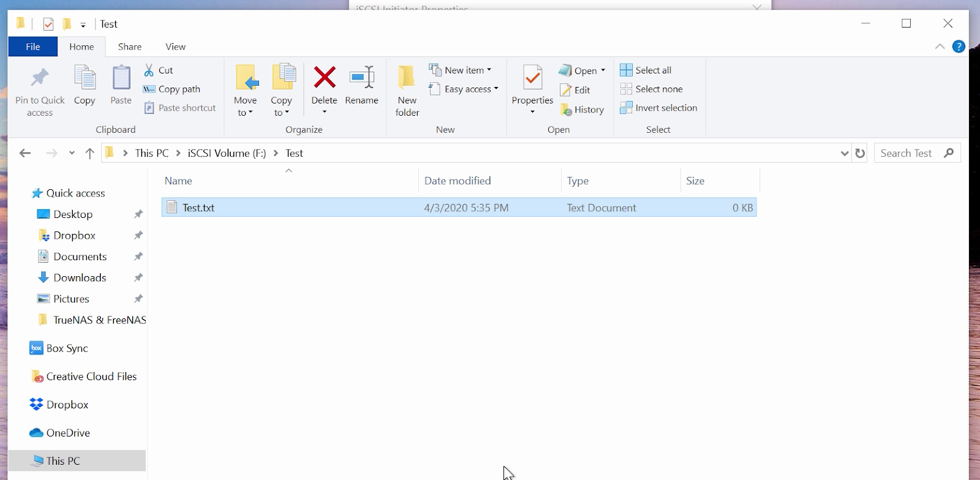Open the Dropbox root next to its blue logo

(59, 405)
